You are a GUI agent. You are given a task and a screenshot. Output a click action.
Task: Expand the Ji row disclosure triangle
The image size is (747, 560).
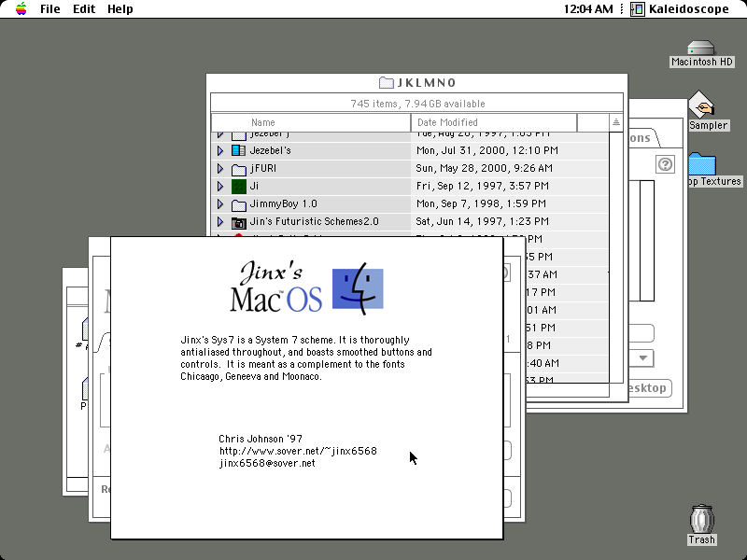(x=220, y=186)
